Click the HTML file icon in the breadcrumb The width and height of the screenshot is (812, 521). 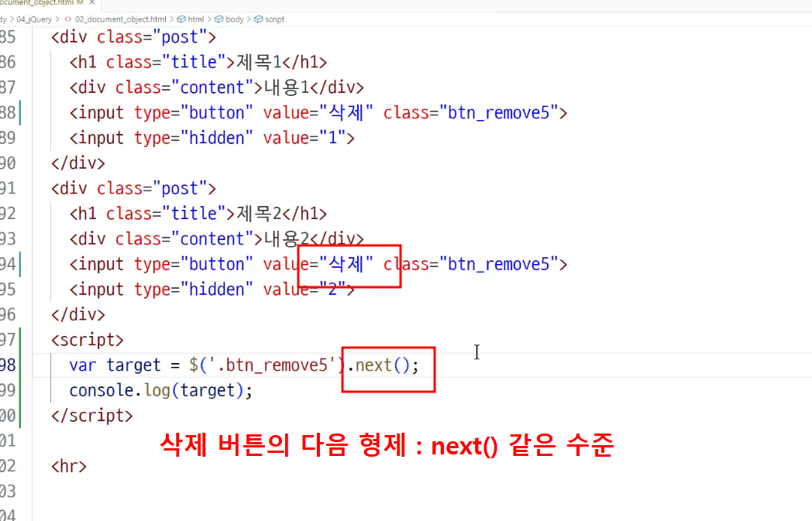(x=68, y=19)
